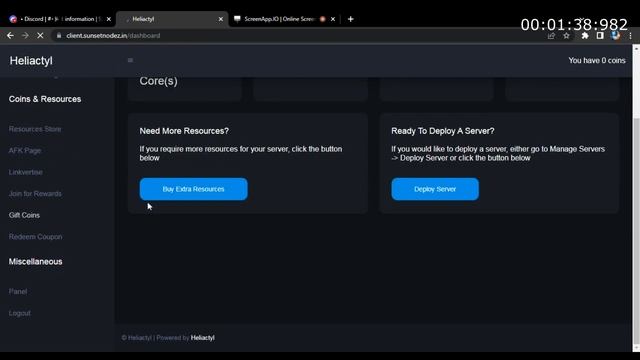Viewport: 640px width, 360px height.
Task: Click the Heliactyl logo title
Action: coord(31,60)
